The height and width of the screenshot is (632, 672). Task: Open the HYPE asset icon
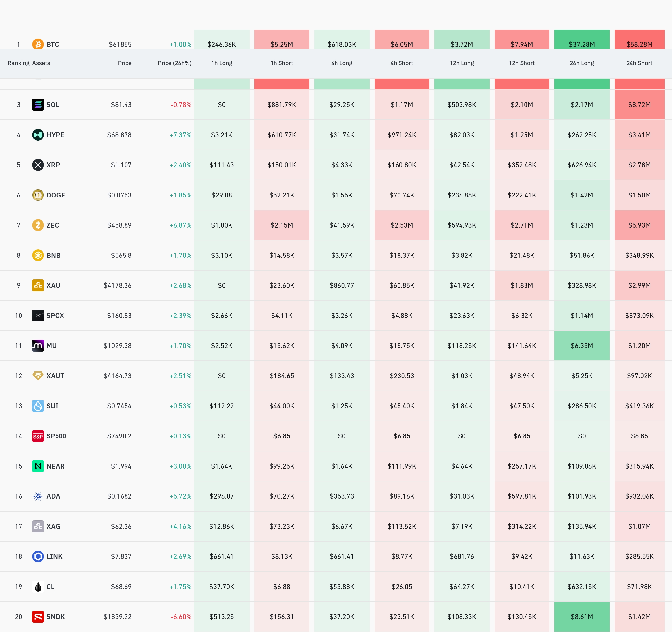click(38, 135)
